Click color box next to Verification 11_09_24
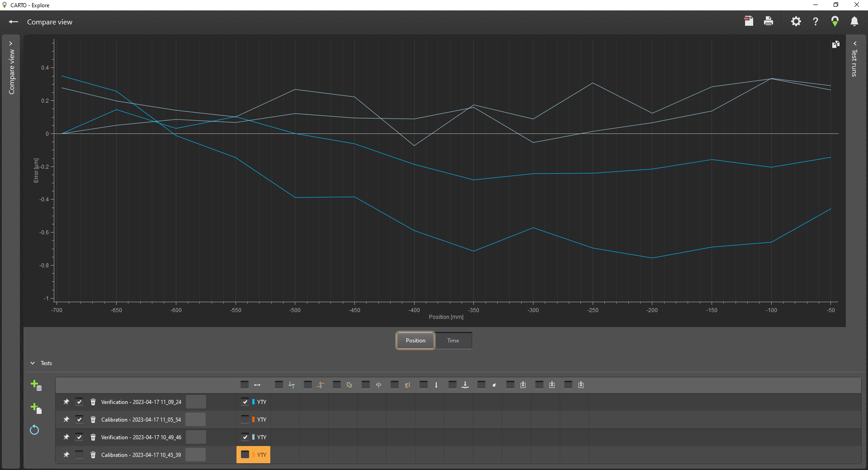 click(x=196, y=402)
